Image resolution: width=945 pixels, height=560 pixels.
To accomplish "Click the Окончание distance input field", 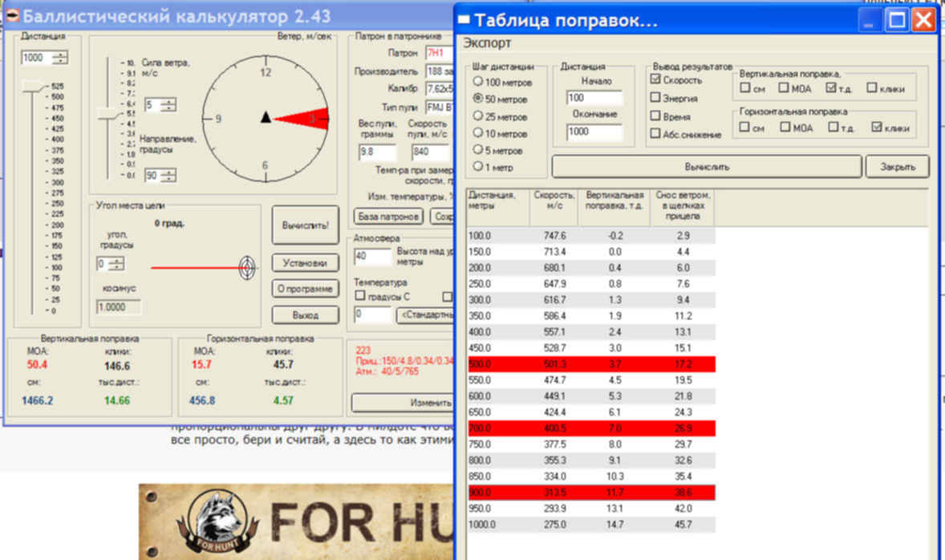I will [x=594, y=132].
